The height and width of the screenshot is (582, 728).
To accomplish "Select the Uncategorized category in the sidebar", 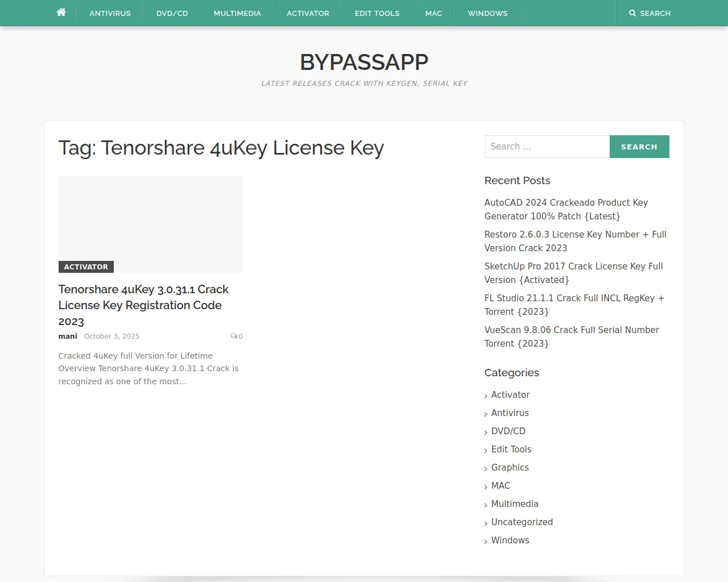I will (522, 522).
